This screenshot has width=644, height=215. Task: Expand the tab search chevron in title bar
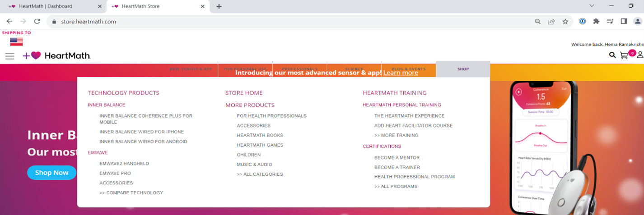click(x=592, y=6)
